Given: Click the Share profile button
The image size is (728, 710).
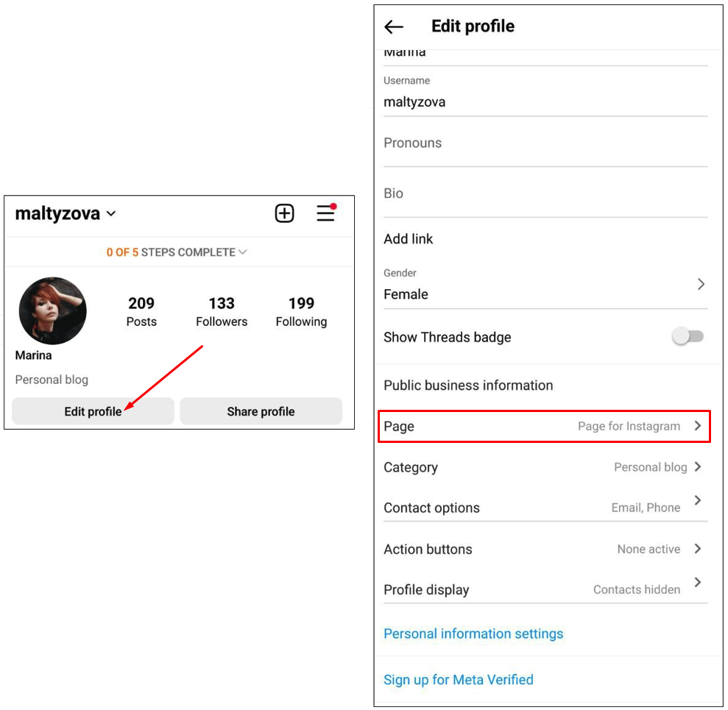Looking at the screenshot, I should [x=261, y=411].
